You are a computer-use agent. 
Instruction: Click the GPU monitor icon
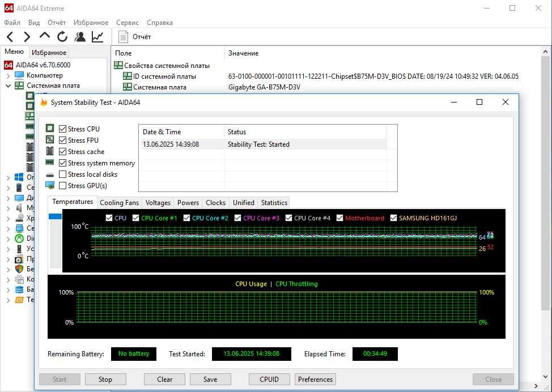[50, 185]
